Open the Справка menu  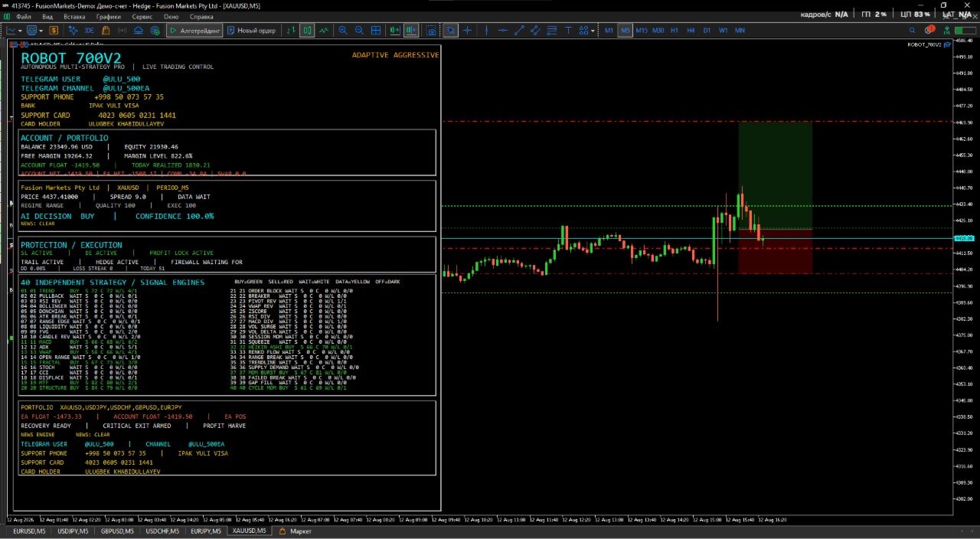[201, 16]
